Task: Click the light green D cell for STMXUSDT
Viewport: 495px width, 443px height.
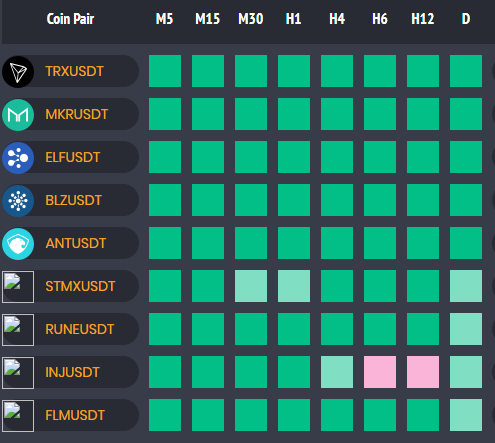Action: tap(466, 286)
